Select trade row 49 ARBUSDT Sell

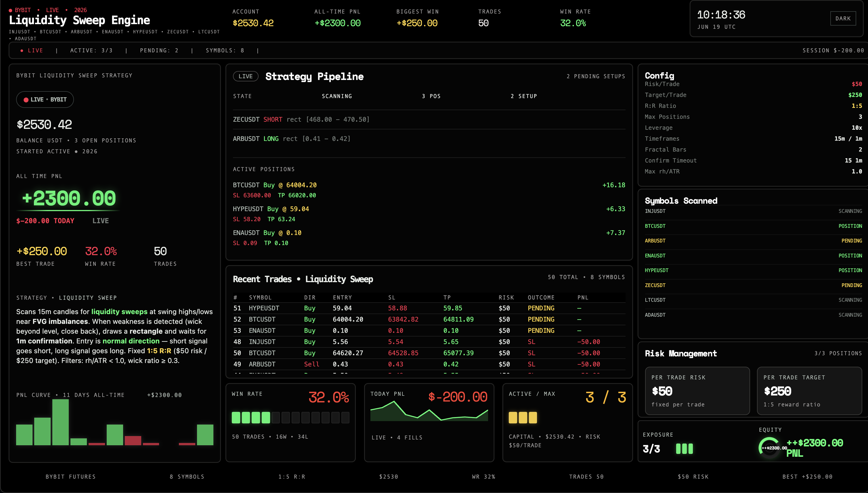(429, 364)
